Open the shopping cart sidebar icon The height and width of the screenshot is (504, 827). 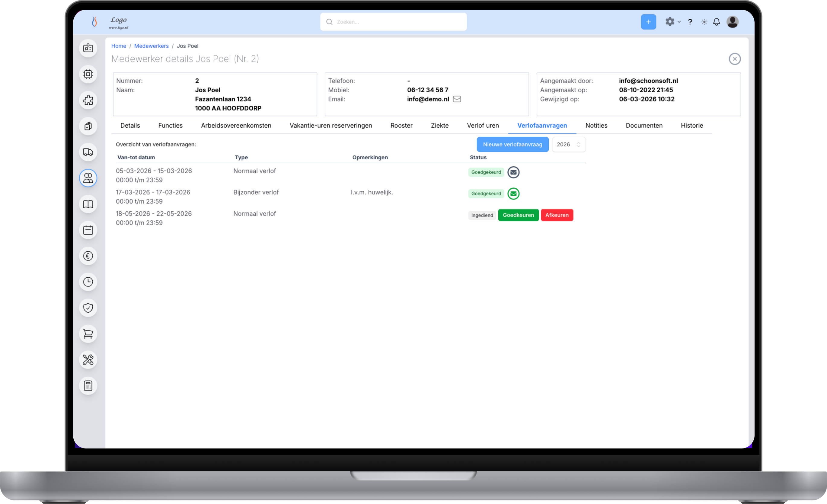pyautogui.click(x=88, y=334)
